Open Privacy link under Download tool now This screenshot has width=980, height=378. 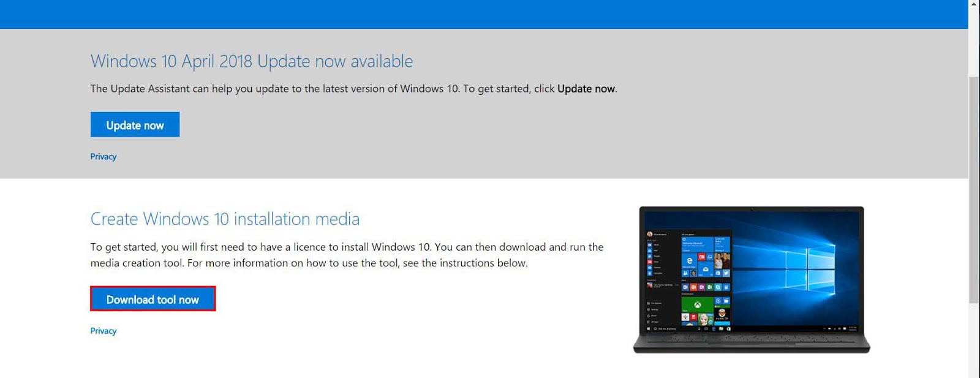pyautogui.click(x=104, y=331)
